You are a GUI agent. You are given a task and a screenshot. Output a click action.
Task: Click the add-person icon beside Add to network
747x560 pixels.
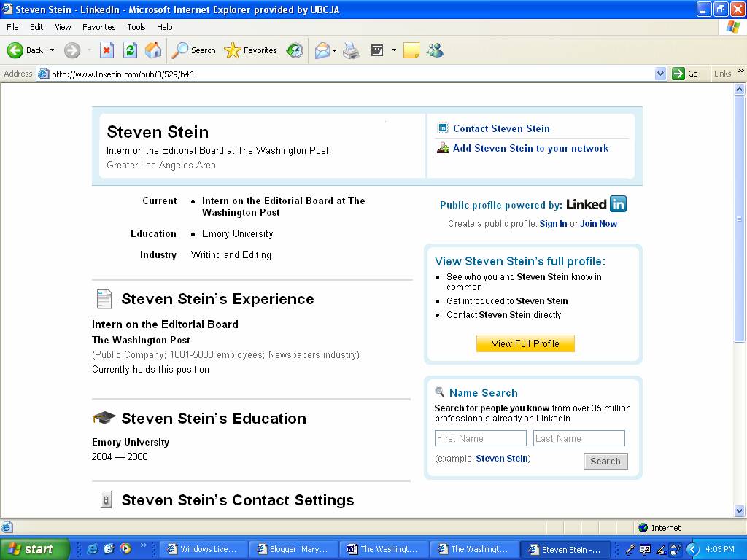click(443, 148)
